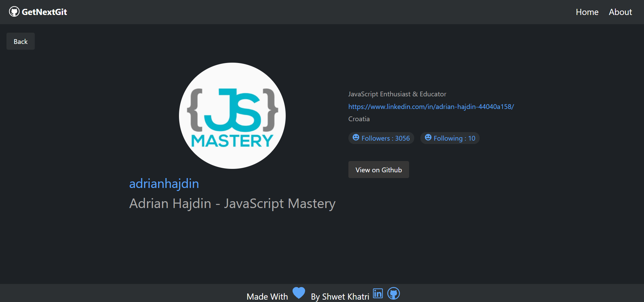This screenshot has height=302, width=644.
Task: Open the About nav link
Action: tap(620, 12)
